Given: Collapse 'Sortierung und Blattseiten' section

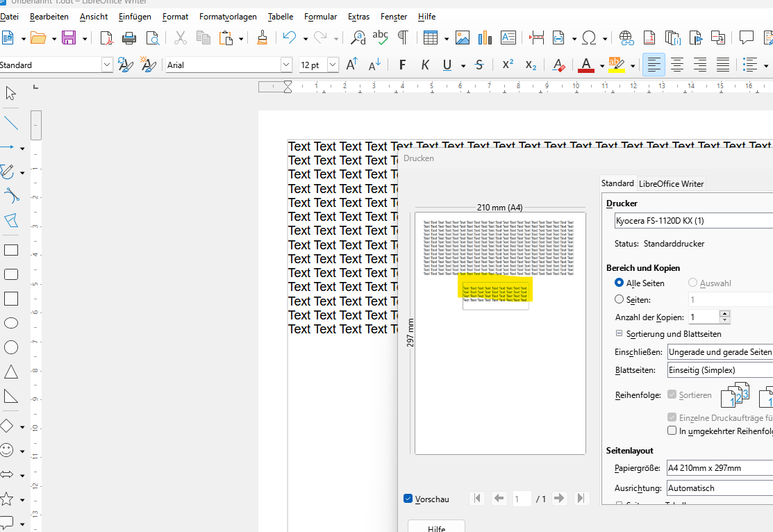Looking at the screenshot, I should tap(620, 333).
